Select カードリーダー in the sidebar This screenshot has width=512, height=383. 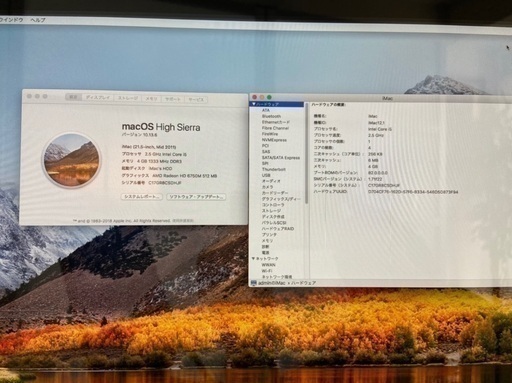[275, 193]
